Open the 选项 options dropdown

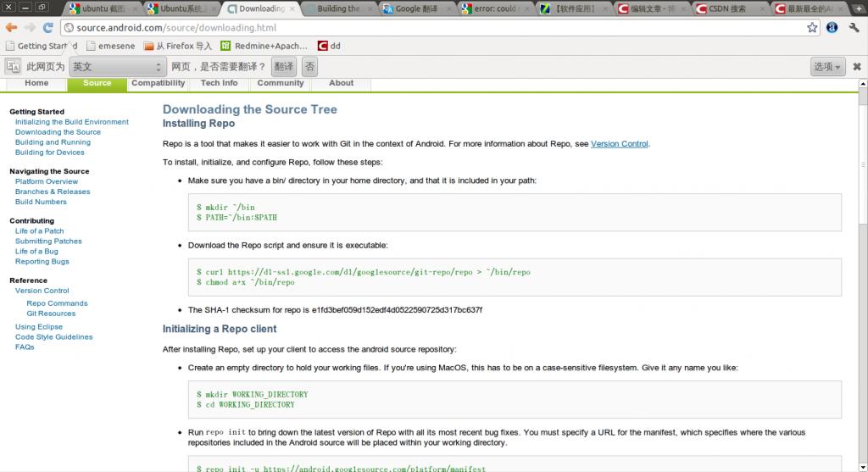827,66
